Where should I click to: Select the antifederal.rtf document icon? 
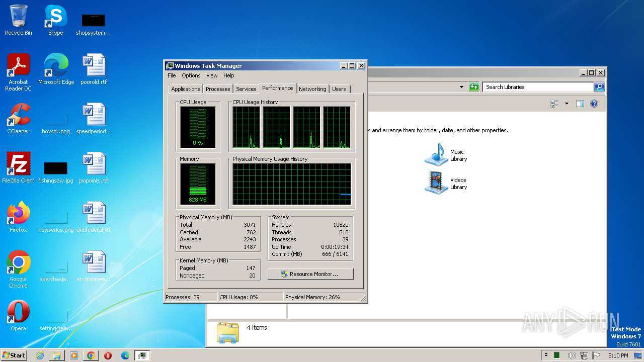click(94, 217)
